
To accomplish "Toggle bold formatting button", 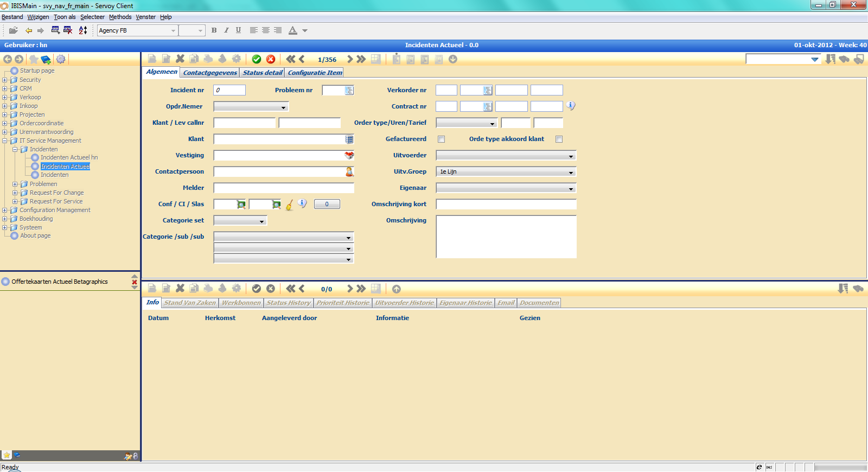I will click(214, 30).
